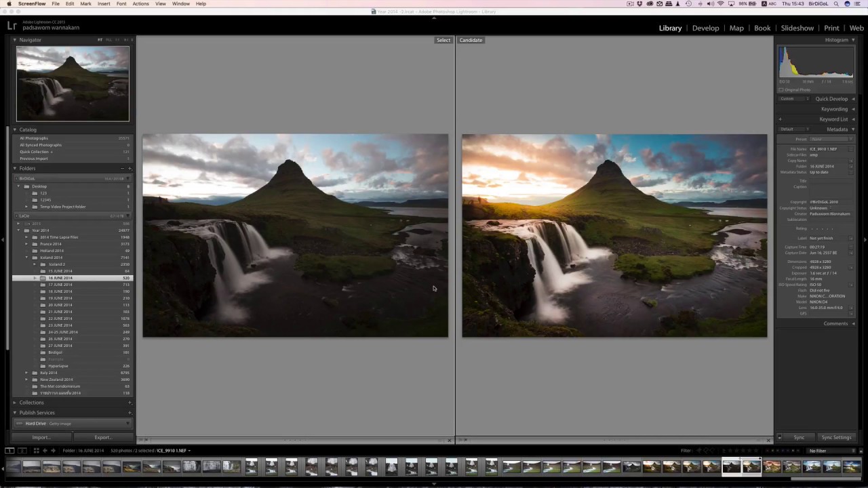Add a collection with Collections plus icon
Viewport: 868px width, 488px height.
point(130,403)
